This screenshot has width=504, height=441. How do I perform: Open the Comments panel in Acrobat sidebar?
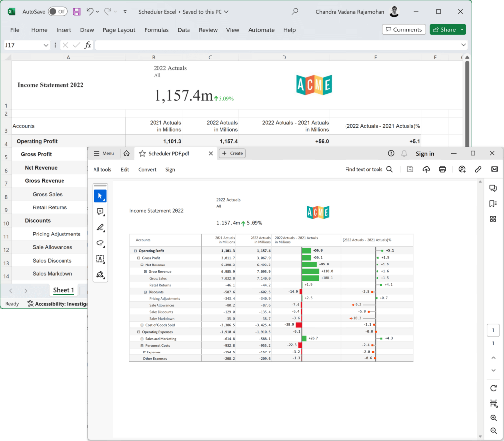pos(493,187)
